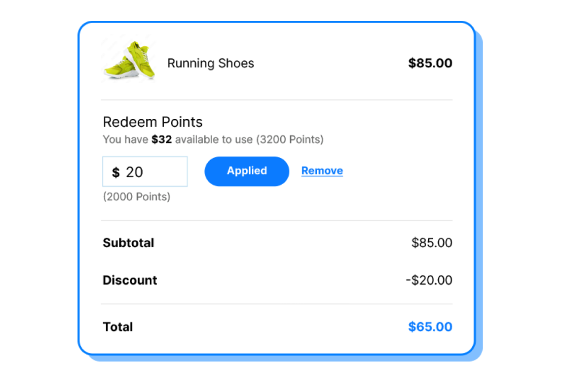588x377 pixels.
Task: Click the running shoes product thumbnail
Action: [x=129, y=60]
